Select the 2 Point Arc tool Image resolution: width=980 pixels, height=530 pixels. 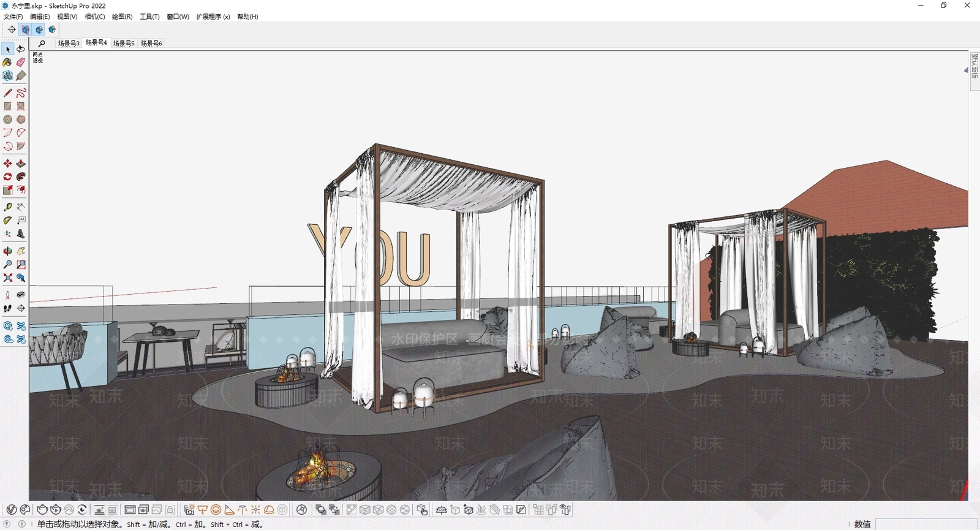(x=21, y=132)
